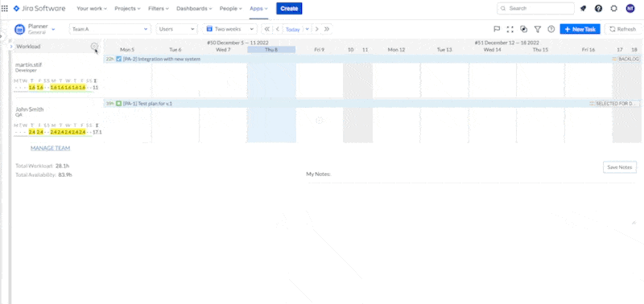Open the Users dropdown
This screenshot has height=304, width=644.
point(176,29)
